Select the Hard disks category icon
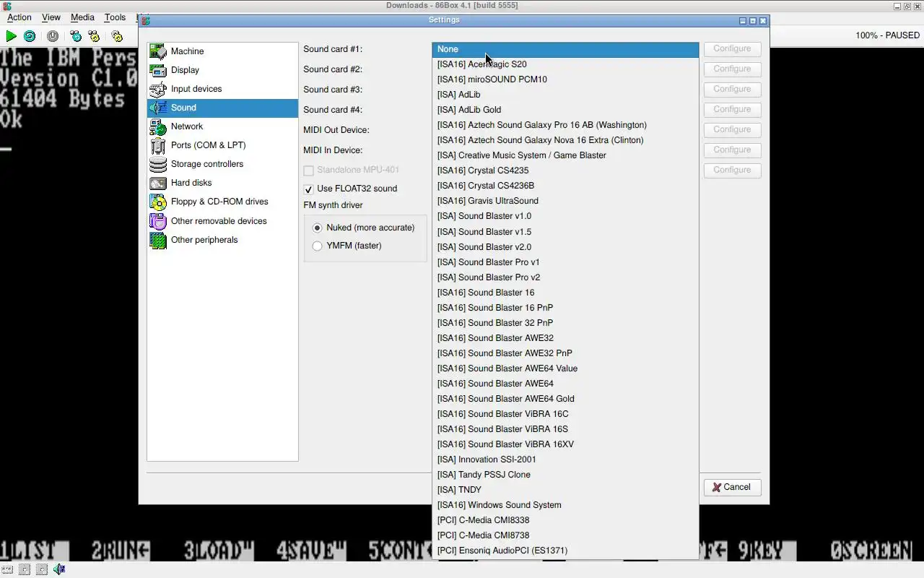924x578 pixels. [158, 183]
